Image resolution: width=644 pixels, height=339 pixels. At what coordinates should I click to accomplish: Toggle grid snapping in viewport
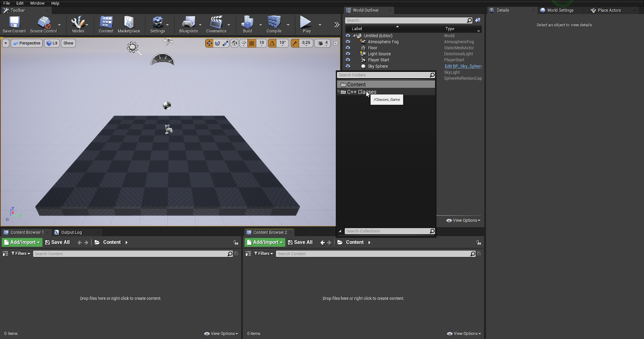click(x=252, y=43)
